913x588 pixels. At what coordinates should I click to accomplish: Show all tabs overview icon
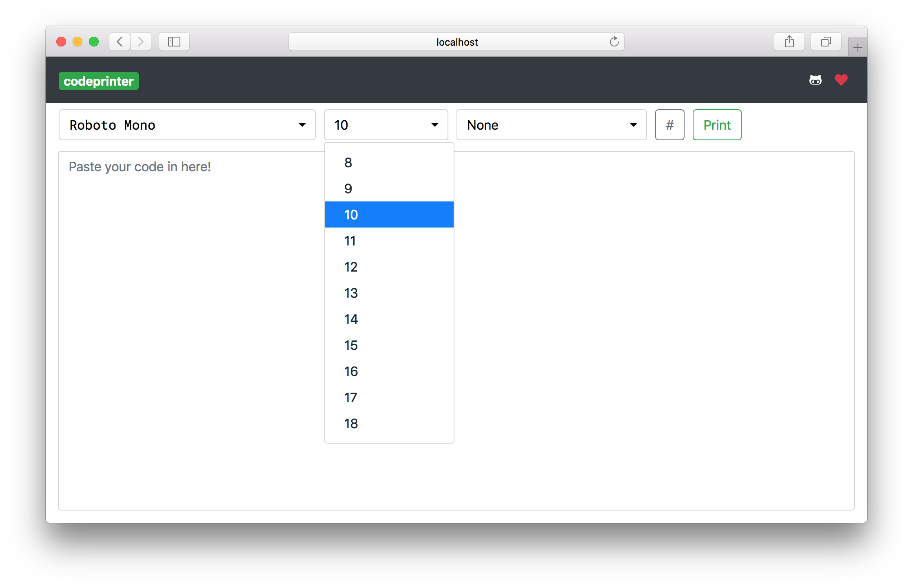pyautogui.click(x=826, y=42)
